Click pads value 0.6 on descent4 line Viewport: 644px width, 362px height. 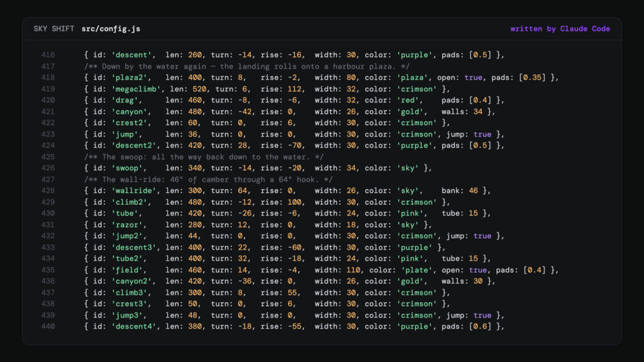[480, 327]
